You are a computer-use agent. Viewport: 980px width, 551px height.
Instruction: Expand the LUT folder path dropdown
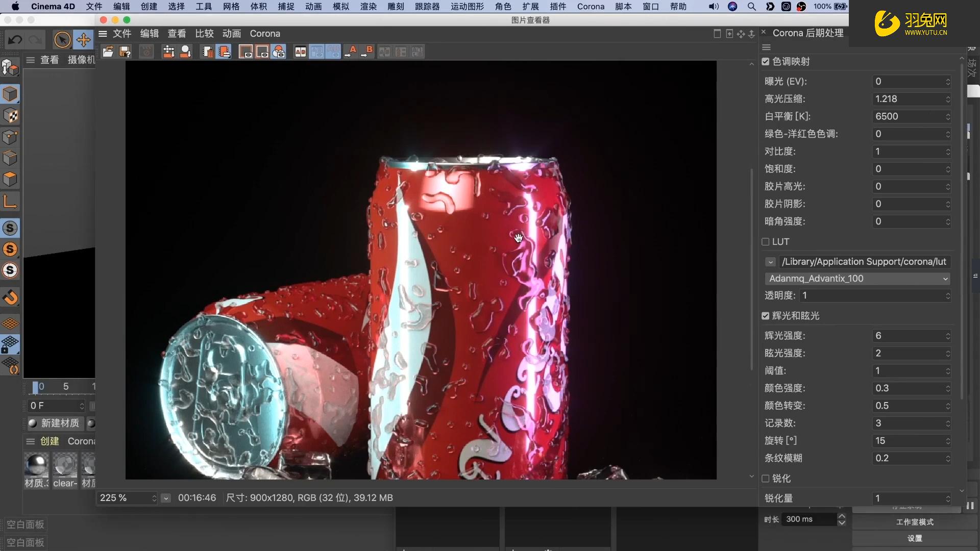[x=770, y=262]
